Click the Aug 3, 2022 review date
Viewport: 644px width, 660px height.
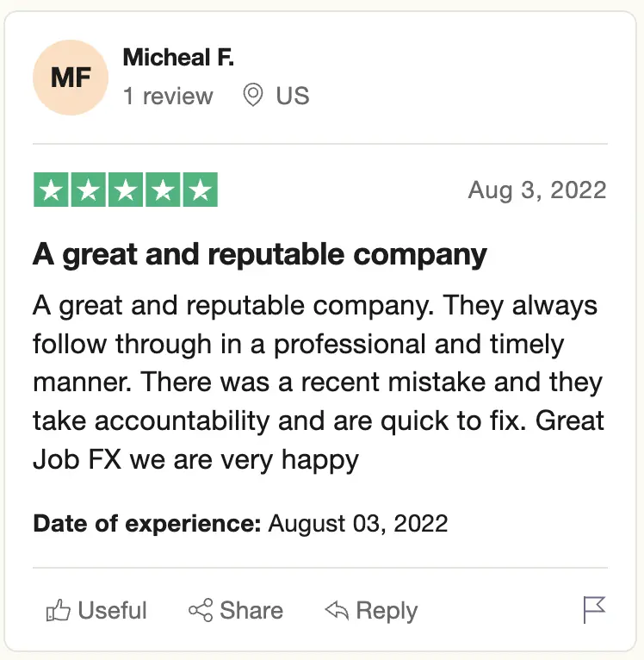pos(537,190)
